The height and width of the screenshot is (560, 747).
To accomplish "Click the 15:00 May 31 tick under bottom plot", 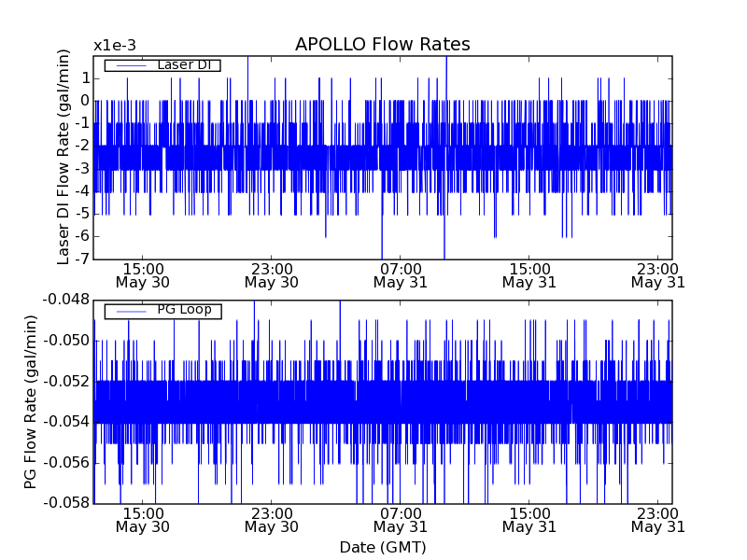I will coord(529,520).
